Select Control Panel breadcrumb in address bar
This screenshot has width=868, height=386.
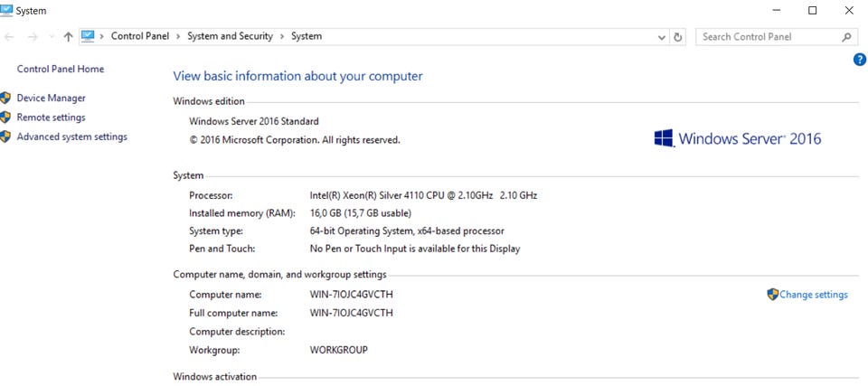point(140,36)
